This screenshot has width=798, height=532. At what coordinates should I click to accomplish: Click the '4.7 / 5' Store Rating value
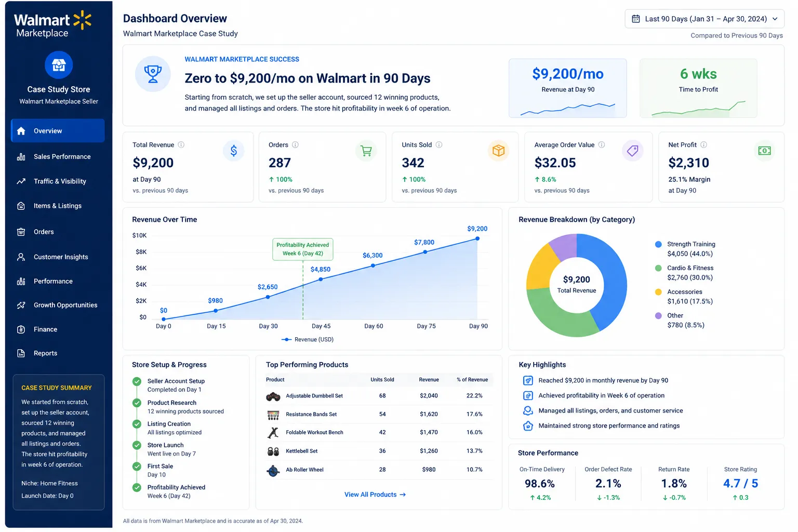pyautogui.click(x=740, y=484)
